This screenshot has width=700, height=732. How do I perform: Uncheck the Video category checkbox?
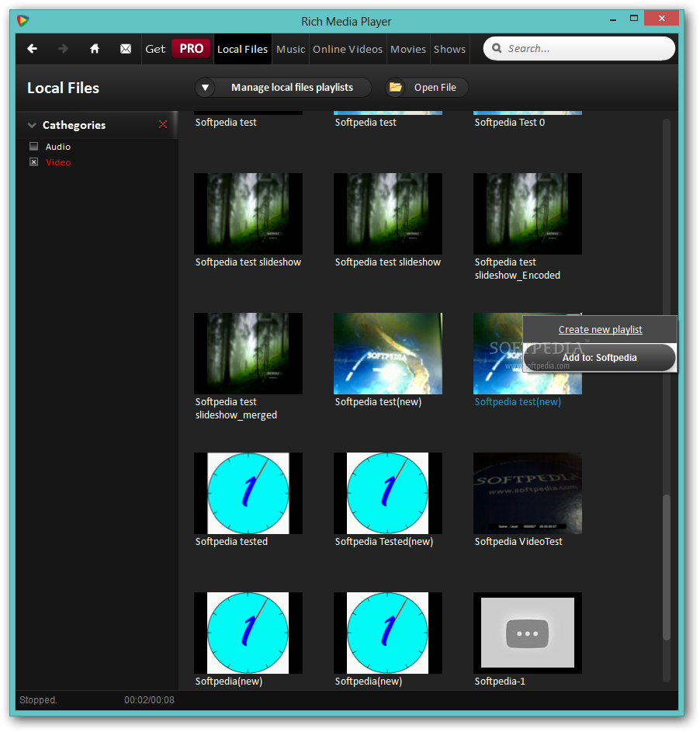click(x=33, y=162)
